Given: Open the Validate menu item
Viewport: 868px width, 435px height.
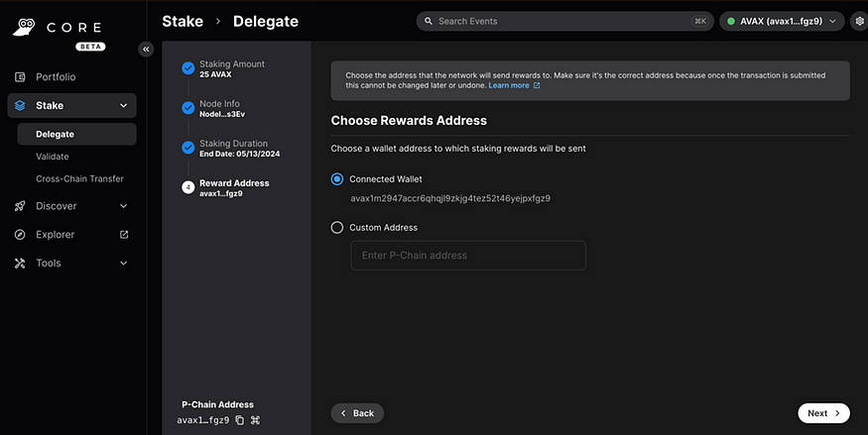Looking at the screenshot, I should [53, 157].
